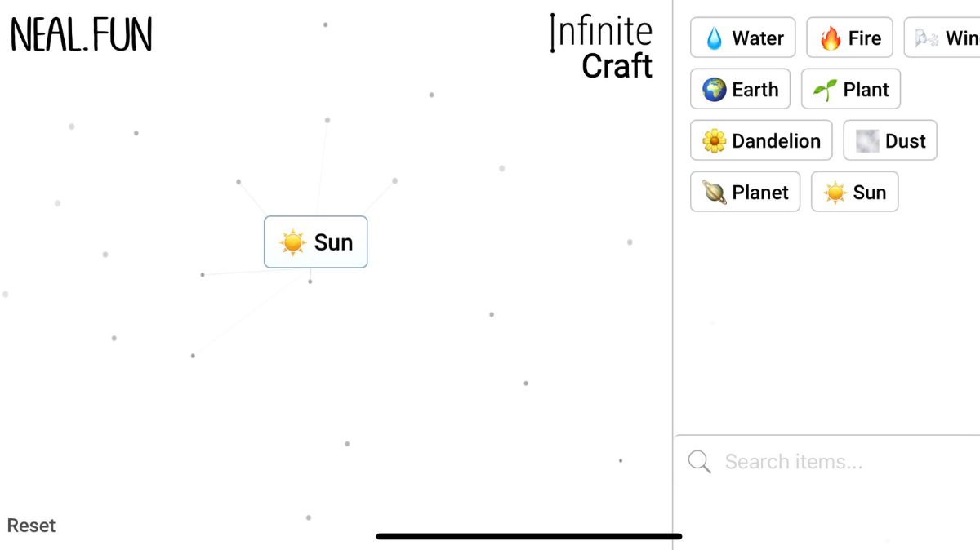Select the Fire flame icon

pos(830,38)
